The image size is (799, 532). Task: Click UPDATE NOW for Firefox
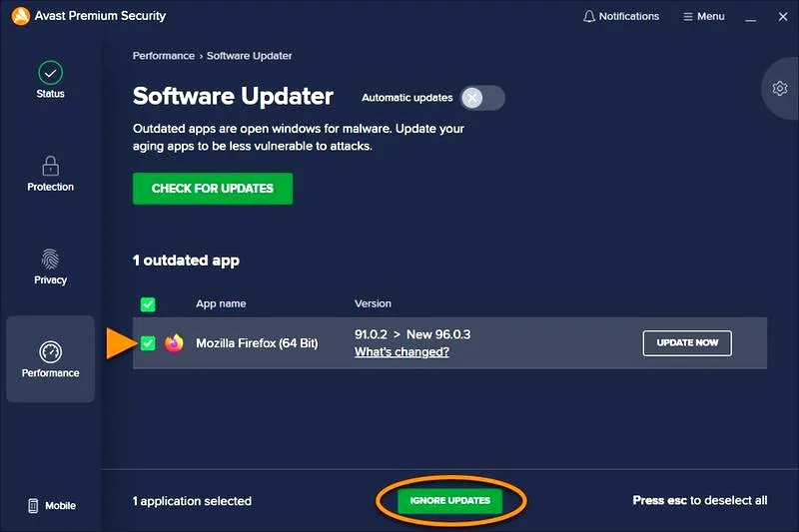687,343
